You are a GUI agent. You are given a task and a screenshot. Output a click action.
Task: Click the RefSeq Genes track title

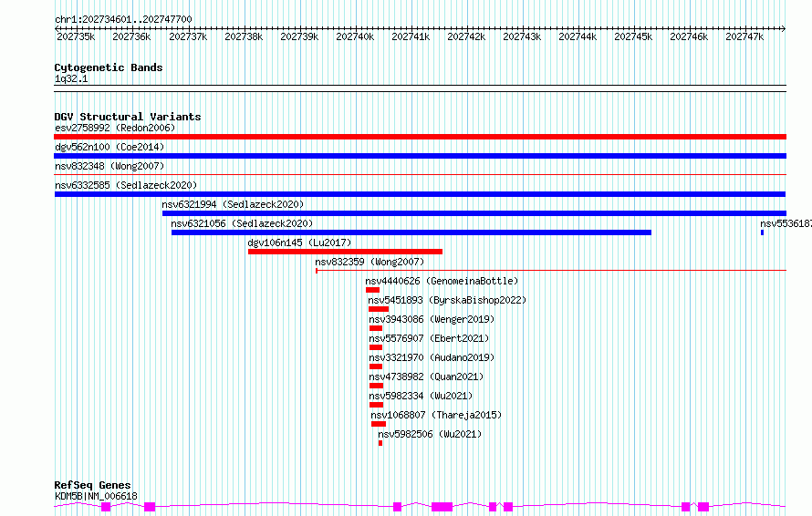click(x=92, y=485)
